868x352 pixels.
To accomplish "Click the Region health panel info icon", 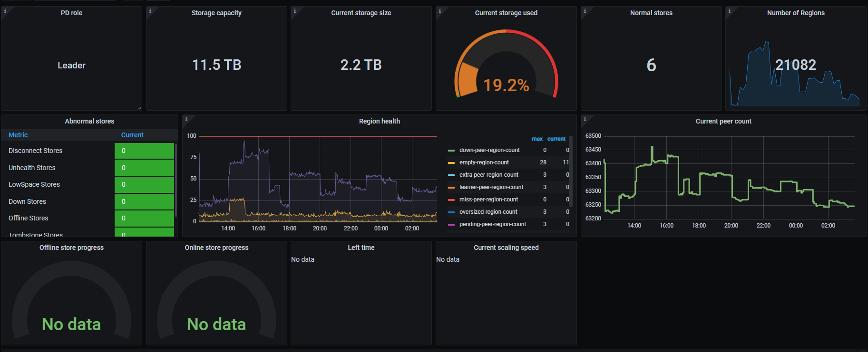I will (x=186, y=119).
